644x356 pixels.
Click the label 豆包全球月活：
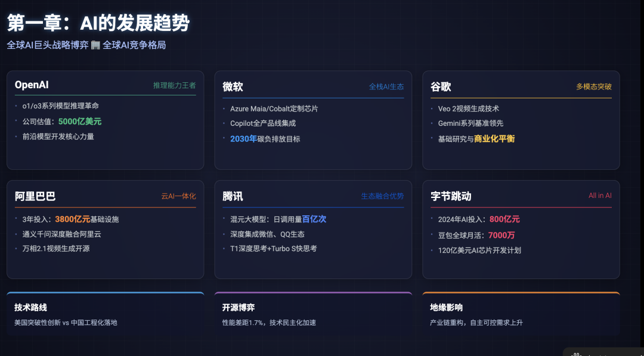(463, 236)
